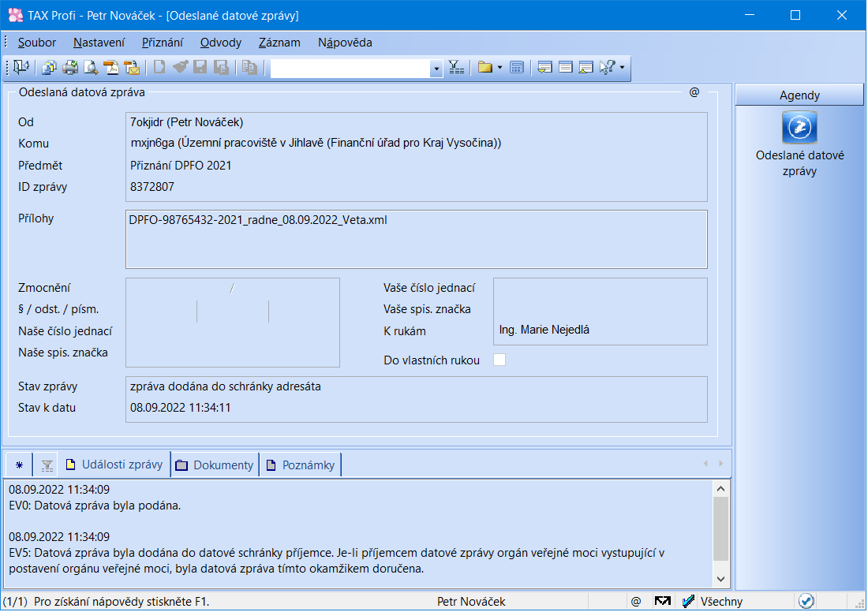Image resolution: width=868 pixels, height=612 pixels.
Task: Click the K rukám field Ing. Marie Nejedlá
Action: click(x=544, y=330)
